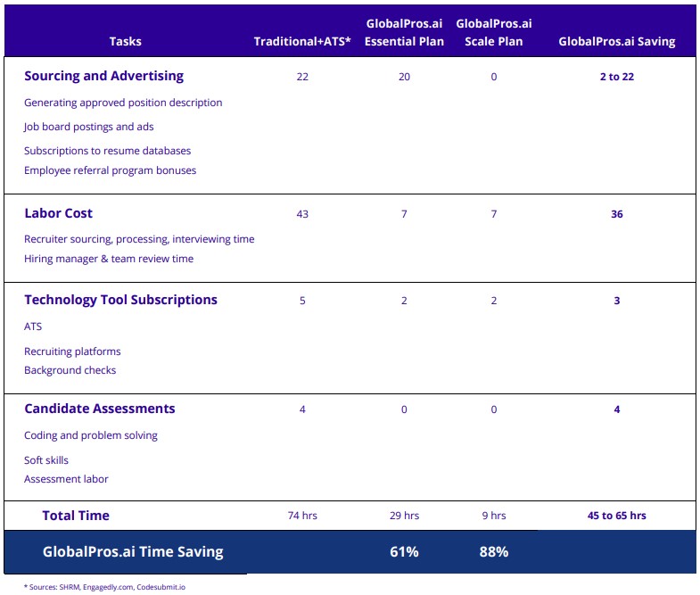
Task: Click the "61%" time saving figure
Action: click(404, 552)
